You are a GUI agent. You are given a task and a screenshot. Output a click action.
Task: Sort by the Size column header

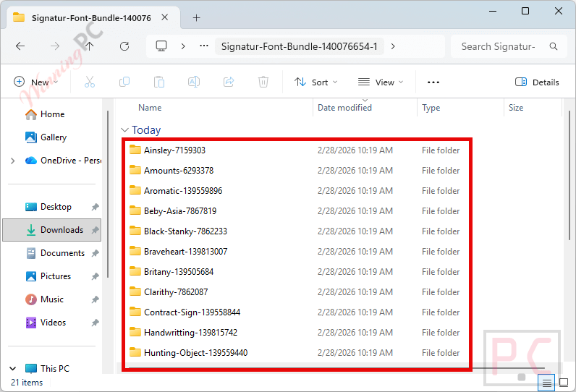point(516,108)
